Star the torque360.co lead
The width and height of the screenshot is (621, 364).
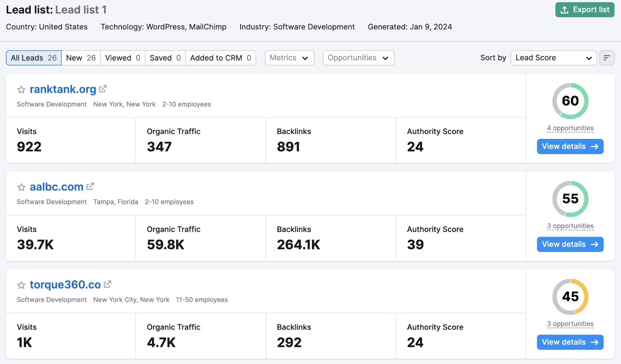point(21,285)
